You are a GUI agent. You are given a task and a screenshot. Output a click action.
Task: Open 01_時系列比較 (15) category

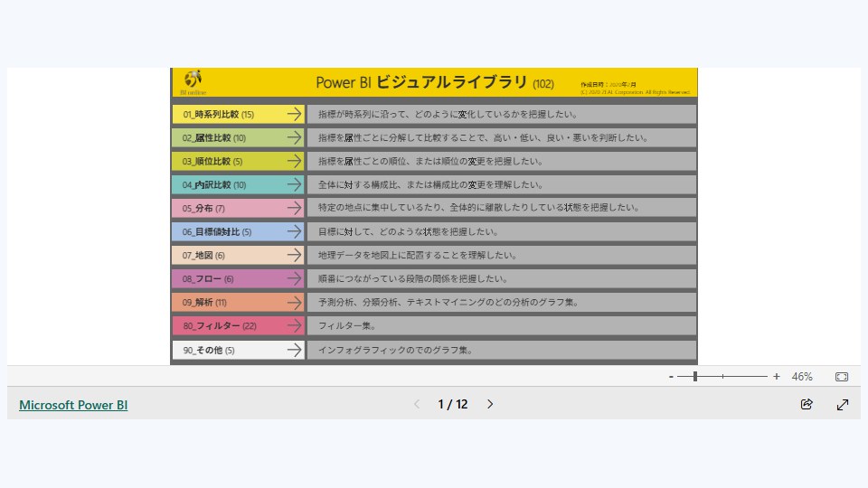click(238, 114)
